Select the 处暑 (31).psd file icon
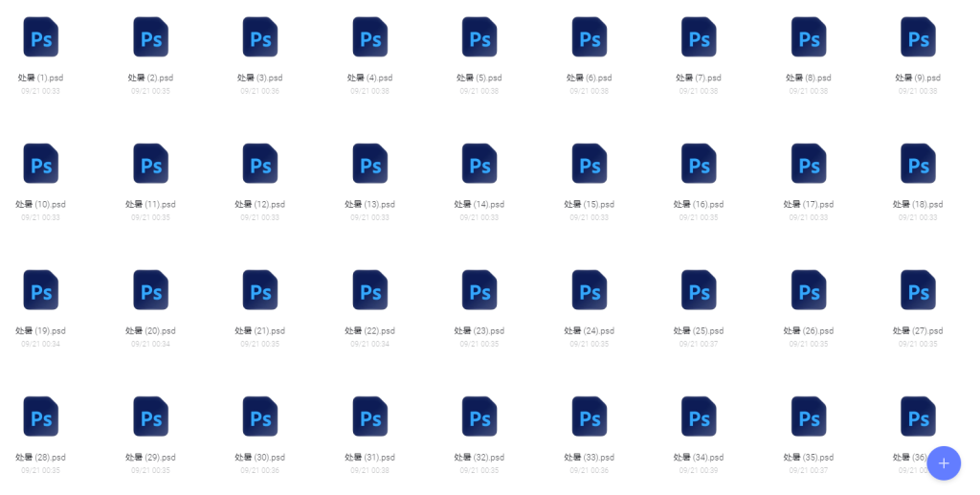The width and height of the screenshot is (980, 495). point(369,416)
